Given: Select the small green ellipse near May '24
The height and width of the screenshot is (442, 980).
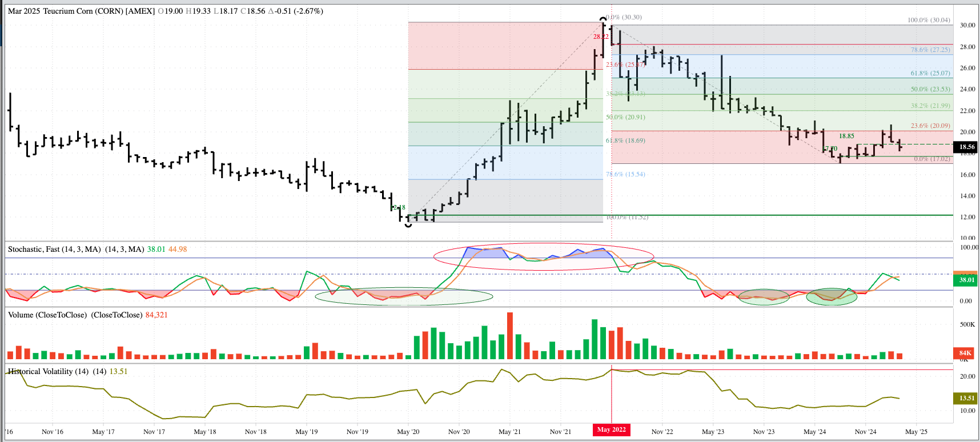Looking at the screenshot, I should [831, 297].
